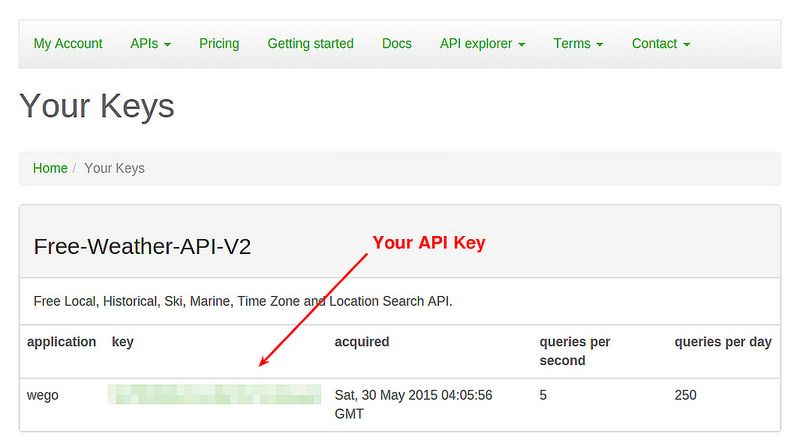Viewport: 800px width, 447px height.
Task: Click the 'key' column header
Action: (x=123, y=342)
